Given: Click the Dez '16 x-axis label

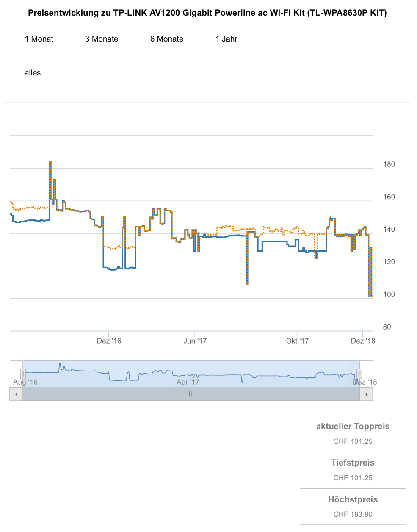Looking at the screenshot, I should pos(109,341).
